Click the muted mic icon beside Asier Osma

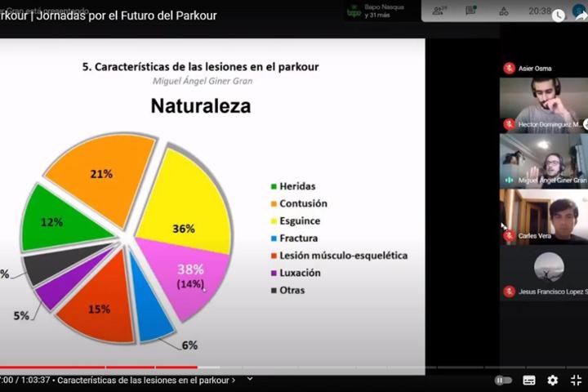click(x=509, y=68)
